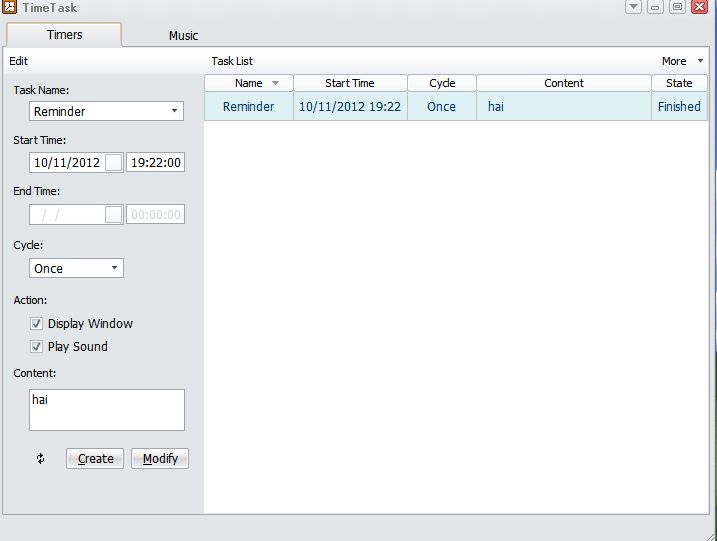Minimize the TimeTask window

pyautogui.click(x=655, y=7)
